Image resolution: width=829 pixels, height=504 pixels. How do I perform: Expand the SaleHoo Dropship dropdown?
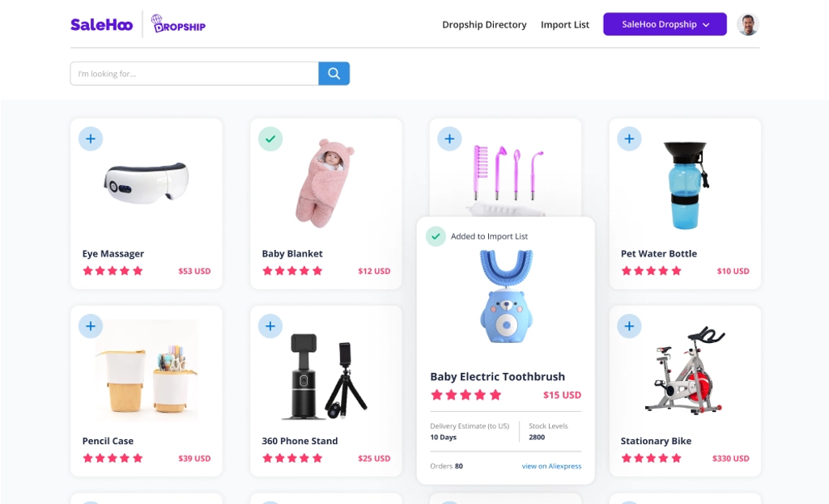click(665, 24)
